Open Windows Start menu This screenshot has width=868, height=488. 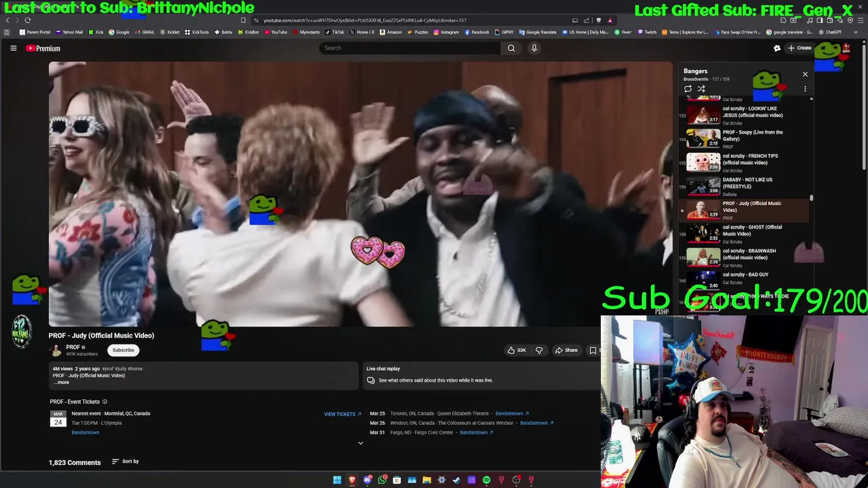(337, 480)
